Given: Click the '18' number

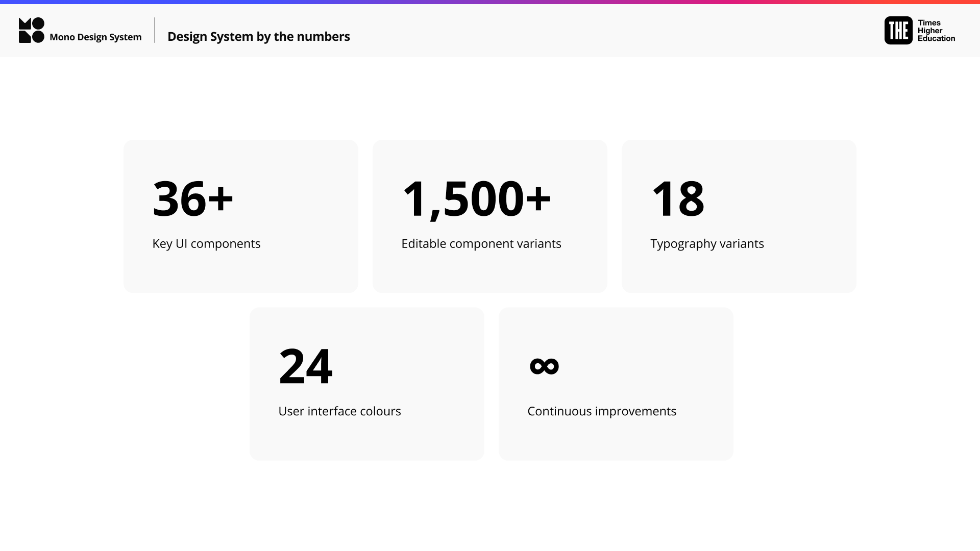Looking at the screenshot, I should pyautogui.click(x=678, y=198).
